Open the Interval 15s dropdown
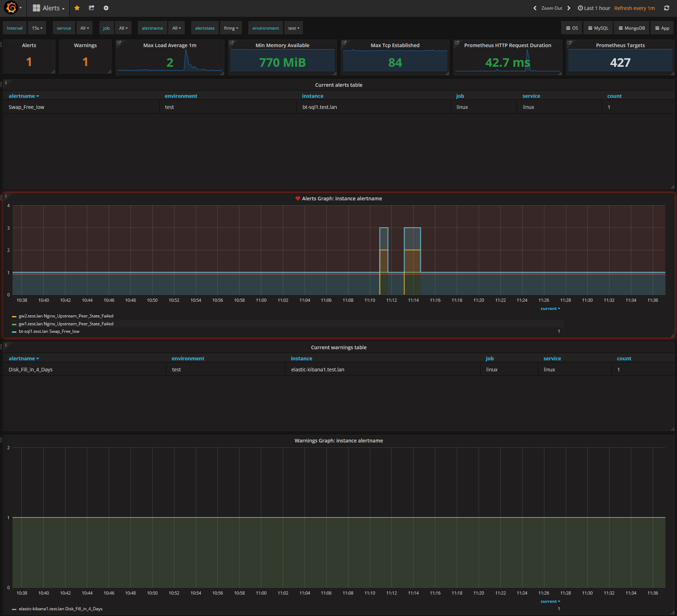The height and width of the screenshot is (616, 677). pos(37,28)
